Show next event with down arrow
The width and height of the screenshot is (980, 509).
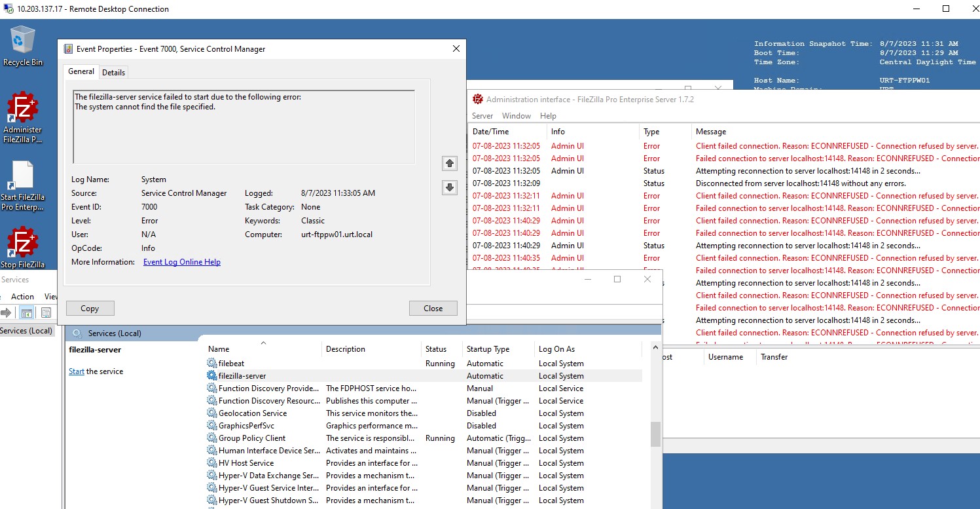coord(450,187)
